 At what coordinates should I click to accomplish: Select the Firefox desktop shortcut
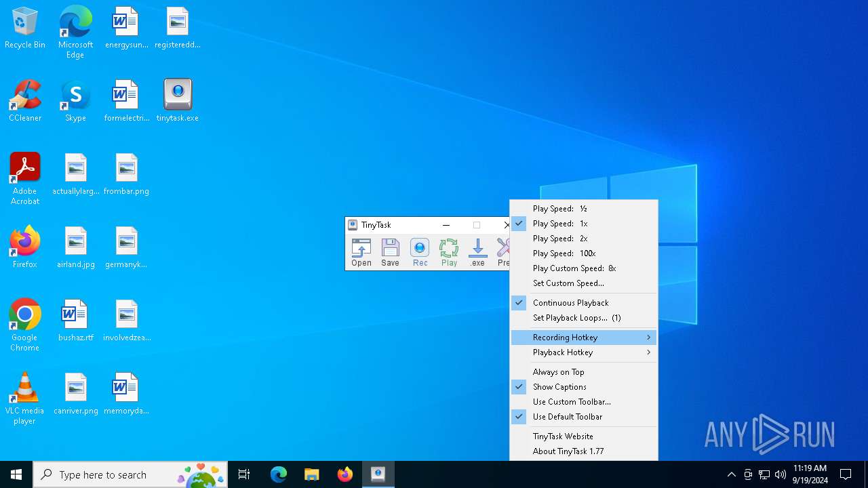tap(25, 247)
